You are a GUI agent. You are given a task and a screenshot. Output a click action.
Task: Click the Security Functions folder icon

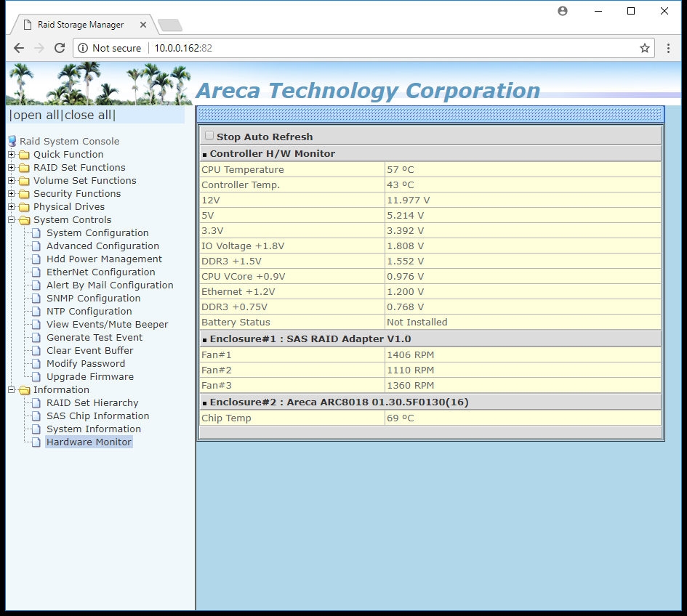(x=25, y=194)
